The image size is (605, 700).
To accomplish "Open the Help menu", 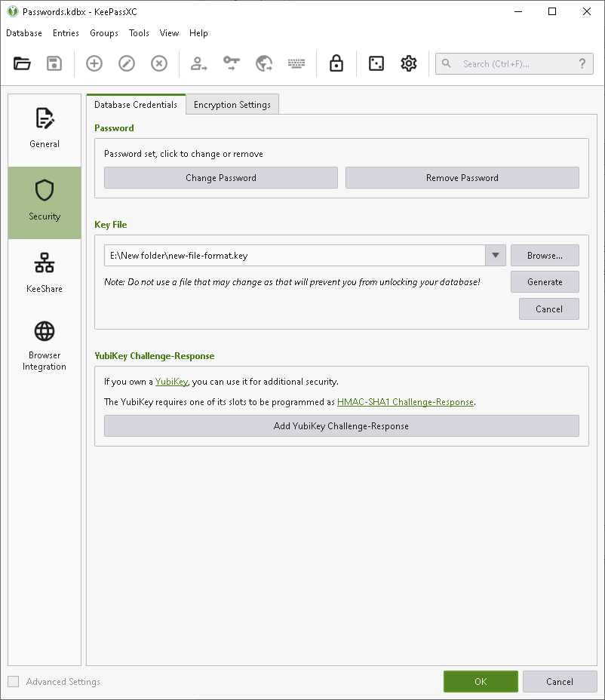I will [198, 33].
